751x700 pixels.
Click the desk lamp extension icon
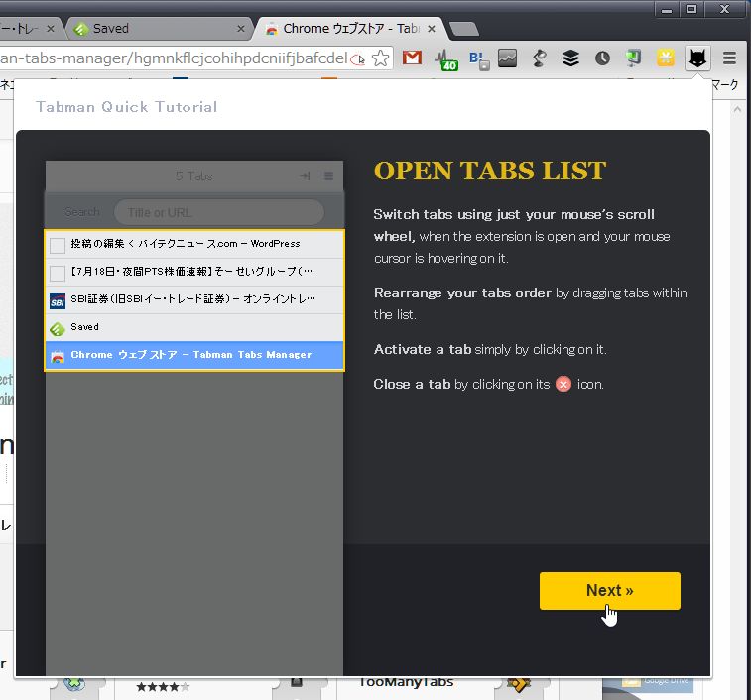tap(540, 58)
